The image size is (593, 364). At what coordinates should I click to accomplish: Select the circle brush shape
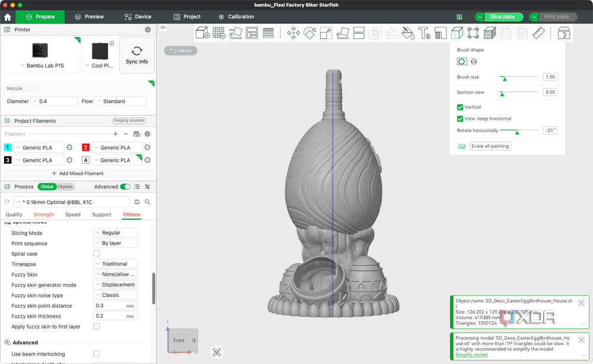[x=462, y=61]
